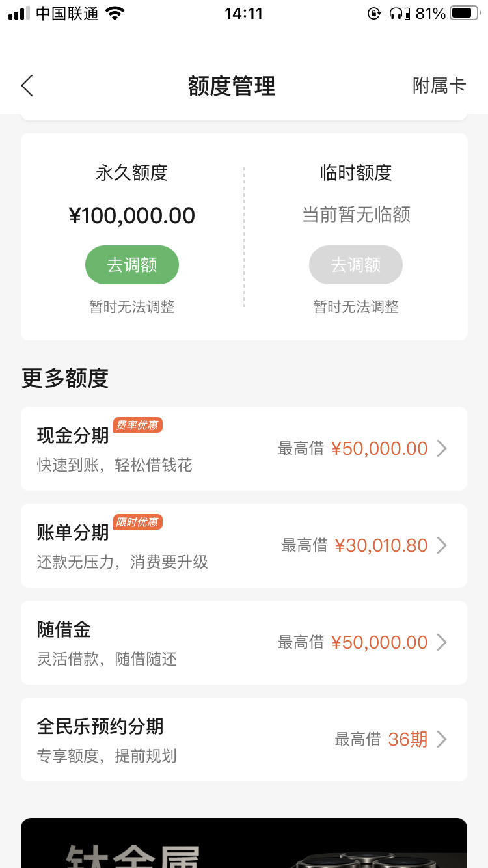Select the 现金分期 title
The height and width of the screenshot is (868, 488).
(73, 435)
